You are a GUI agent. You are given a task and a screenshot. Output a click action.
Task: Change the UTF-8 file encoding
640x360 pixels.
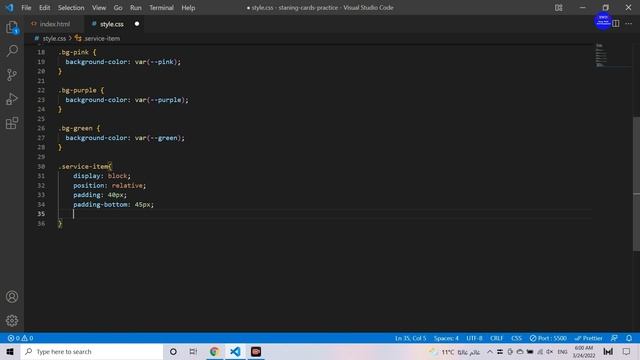click(x=474, y=338)
